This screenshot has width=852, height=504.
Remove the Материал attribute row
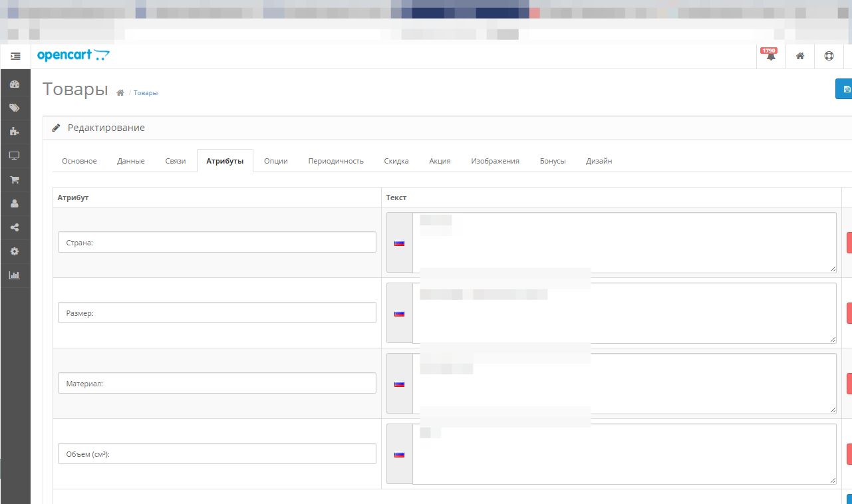(x=849, y=384)
